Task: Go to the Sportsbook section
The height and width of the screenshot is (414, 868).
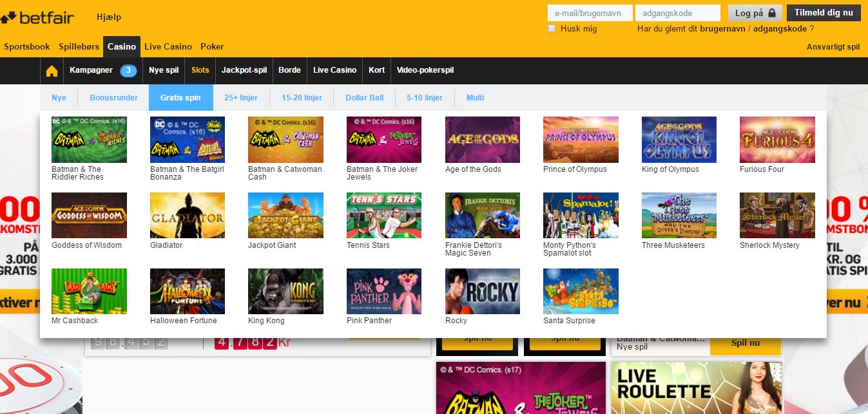Action: point(27,46)
